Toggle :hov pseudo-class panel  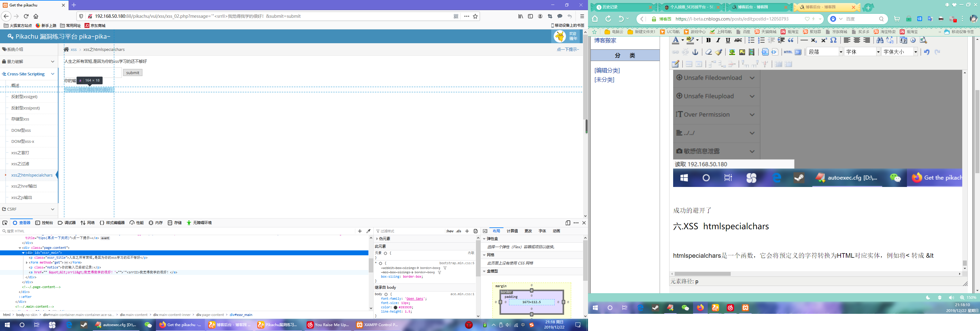click(450, 231)
